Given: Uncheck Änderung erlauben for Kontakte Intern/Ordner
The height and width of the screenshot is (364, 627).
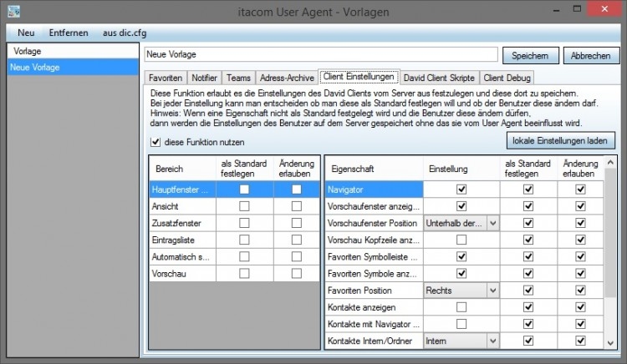Looking at the screenshot, I should (x=580, y=341).
